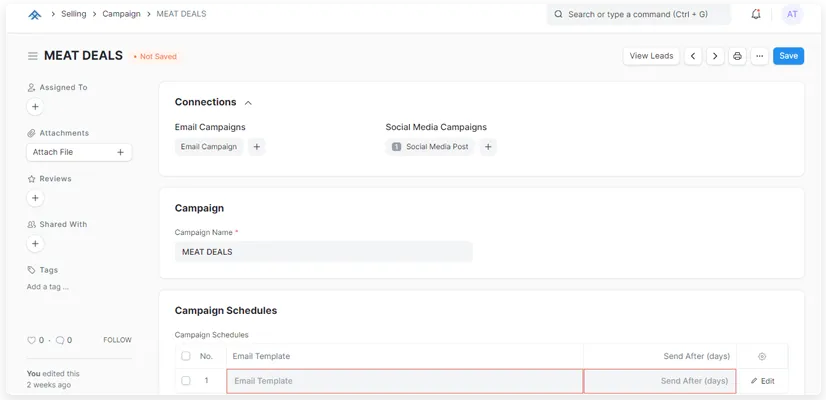Click the Save button
The width and height of the screenshot is (826, 400).
coord(788,56)
